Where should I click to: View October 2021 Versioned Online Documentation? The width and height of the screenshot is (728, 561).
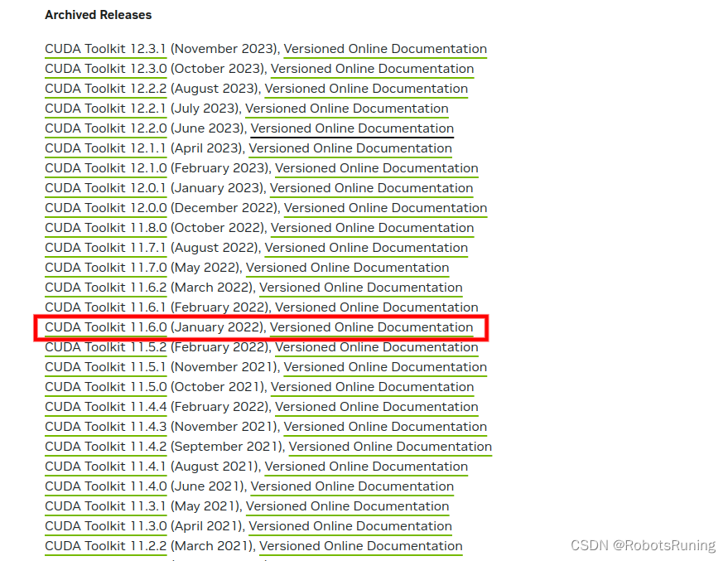(x=373, y=387)
